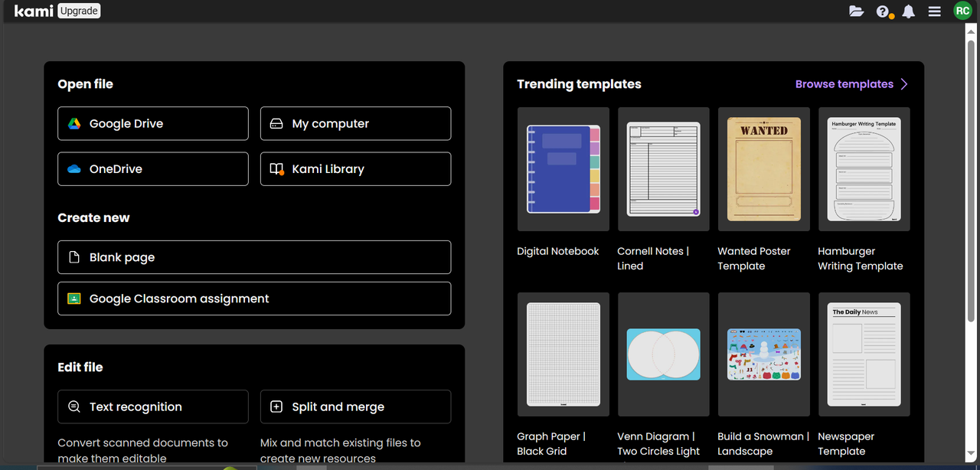Click the My computer drive icon

(277, 123)
